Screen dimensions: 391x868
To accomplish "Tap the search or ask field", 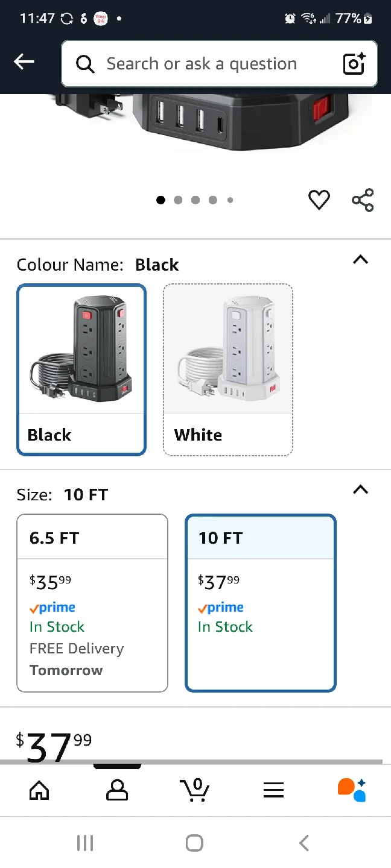I will click(x=202, y=64).
